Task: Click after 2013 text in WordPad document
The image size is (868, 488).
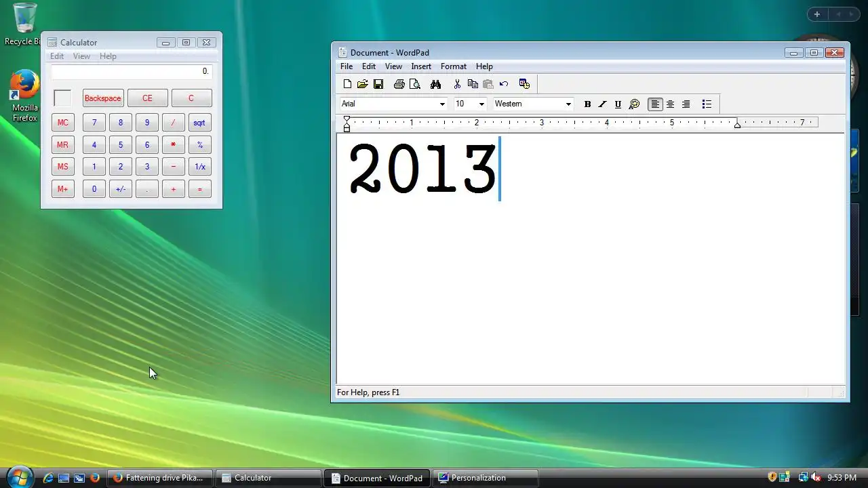Action: click(x=501, y=169)
